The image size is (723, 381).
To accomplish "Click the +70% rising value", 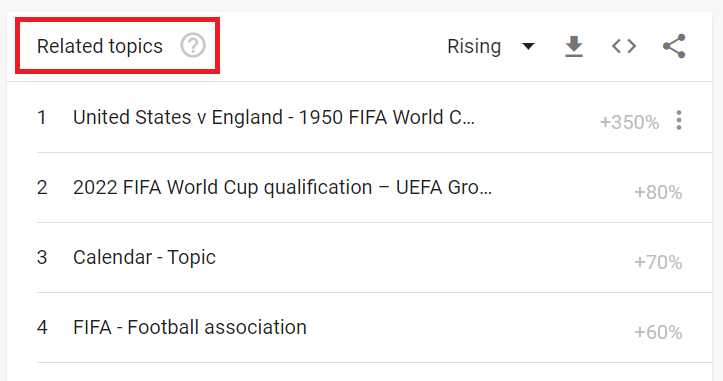I will point(658,262).
